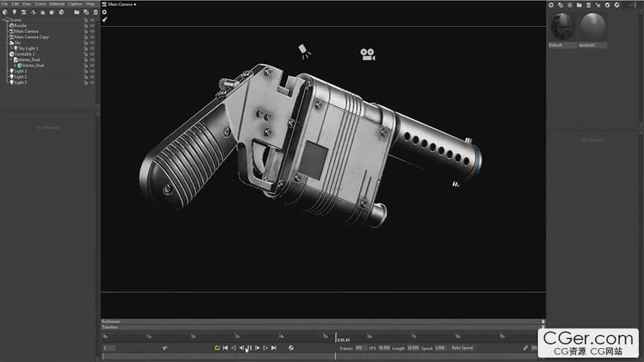
Task: Click the transform icon in scene toolbar
Action: 33,12
